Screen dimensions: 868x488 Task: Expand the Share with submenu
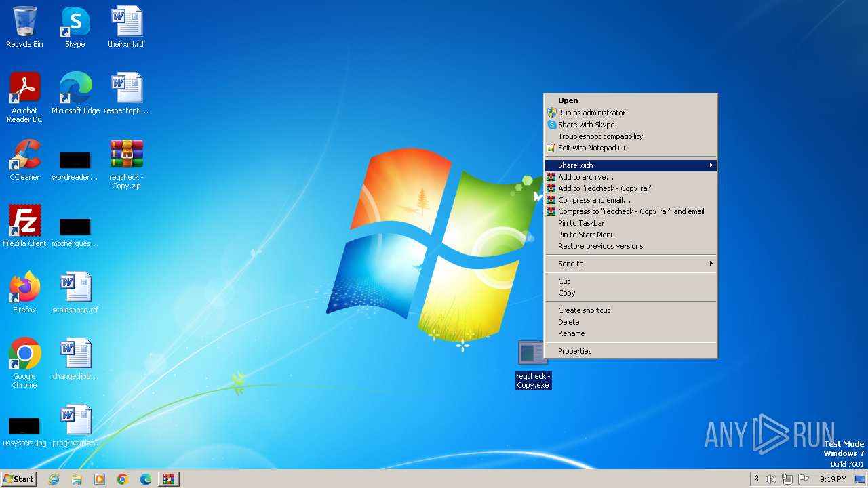631,165
